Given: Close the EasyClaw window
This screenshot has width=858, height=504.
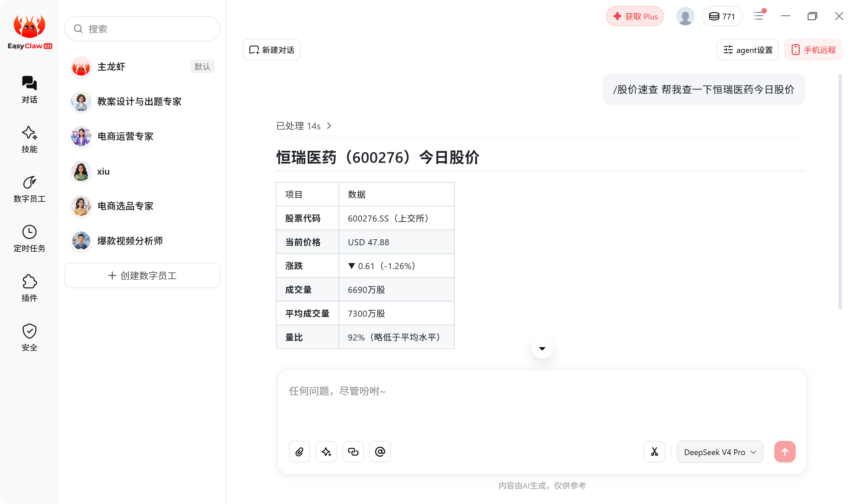Looking at the screenshot, I should pyautogui.click(x=839, y=16).
